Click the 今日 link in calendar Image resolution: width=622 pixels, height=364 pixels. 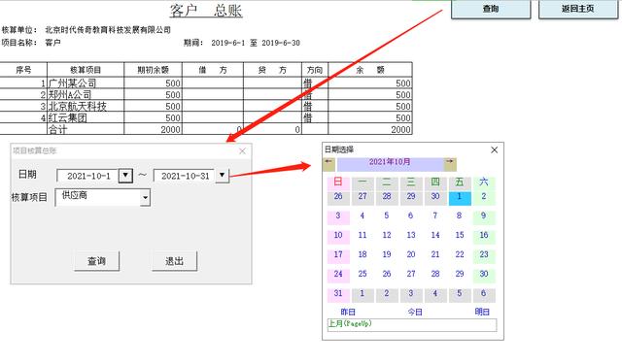coord(415,313)
